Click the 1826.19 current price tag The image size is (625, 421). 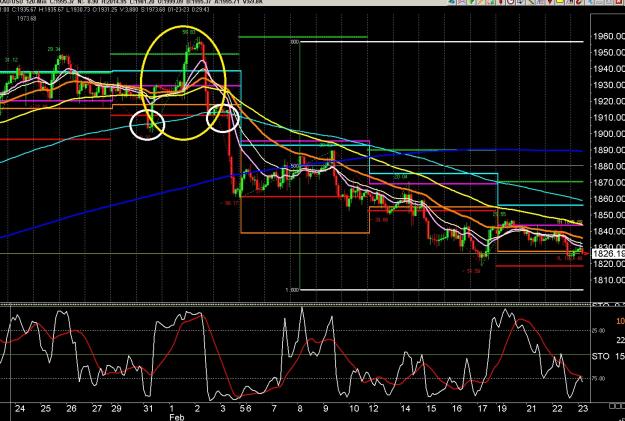pos(608,254)
